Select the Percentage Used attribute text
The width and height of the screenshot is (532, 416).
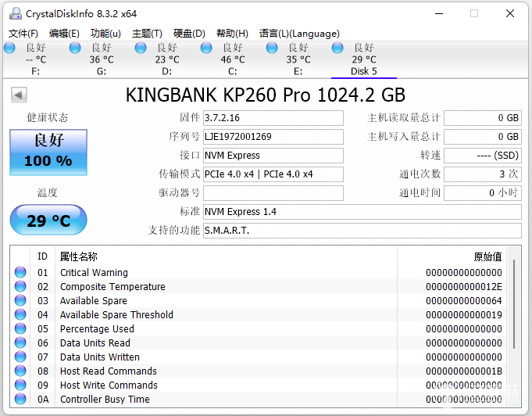[97, 328]
